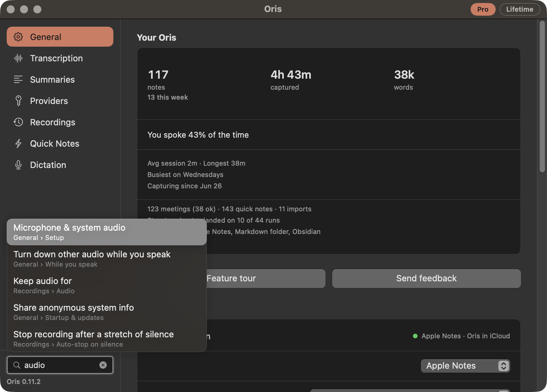The image size is (547, 392).
Task: Go to the Quick Notes section
Action: (x=60, y=144)
